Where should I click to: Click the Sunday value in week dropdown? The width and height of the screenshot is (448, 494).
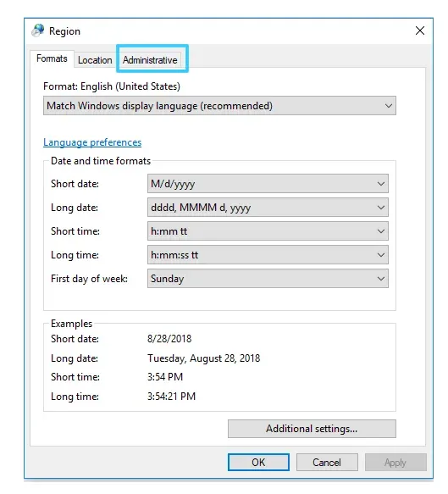(x=167, y=279)
